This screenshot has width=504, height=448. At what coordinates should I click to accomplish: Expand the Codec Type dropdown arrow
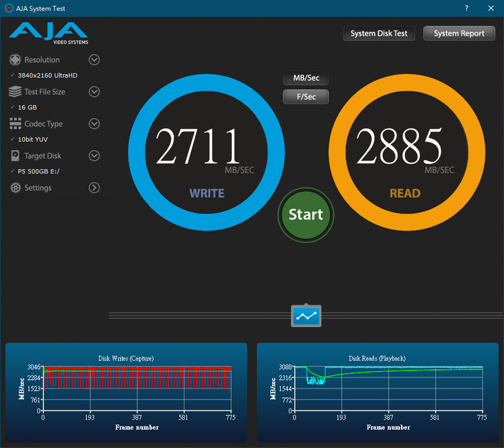[x=94, y=124]
